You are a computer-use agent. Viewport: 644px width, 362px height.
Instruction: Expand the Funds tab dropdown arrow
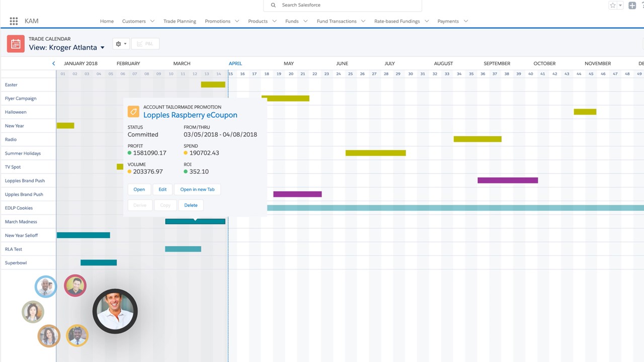305,21
